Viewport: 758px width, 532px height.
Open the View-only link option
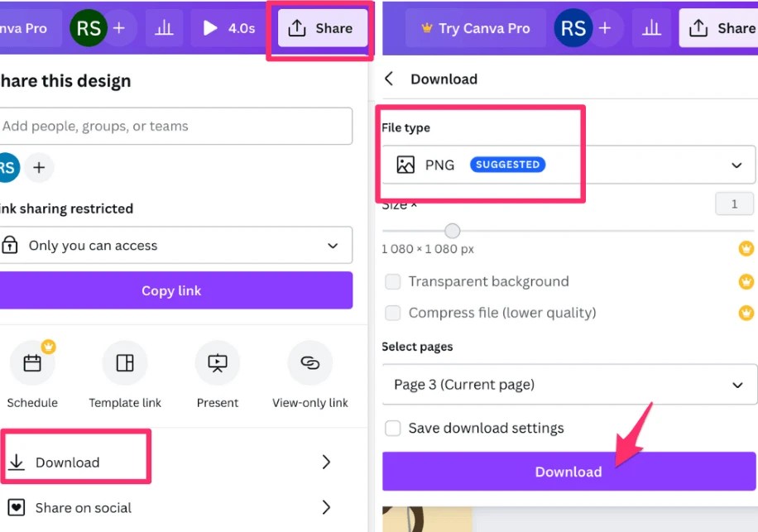click(x=309, y=362)
